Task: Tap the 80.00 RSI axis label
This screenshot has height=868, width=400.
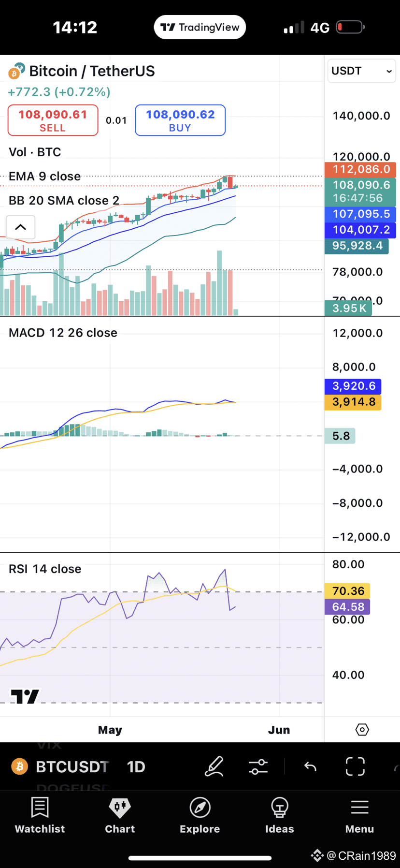Action: coord(348,564)
